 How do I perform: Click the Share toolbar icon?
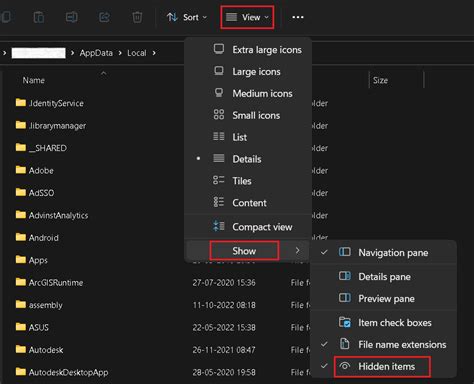point(104,17)
